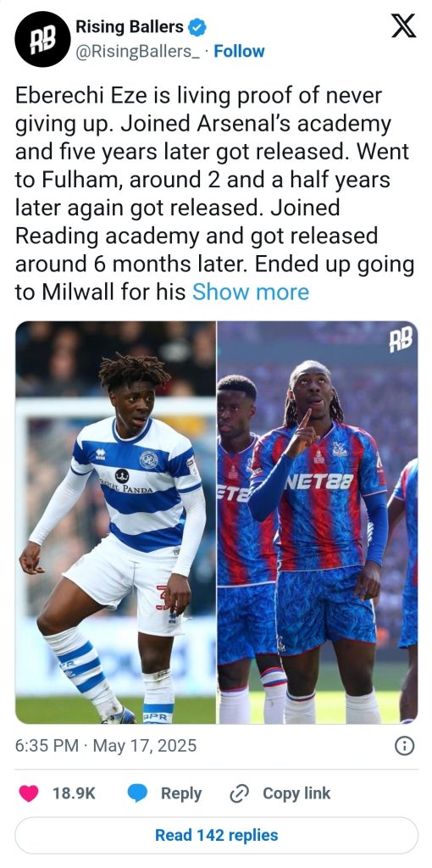The height and width of the screenshot is (868, 432).
Task: Click the 6:35 PM May 17, 2025 timestamp
Action: coord(106,746)
